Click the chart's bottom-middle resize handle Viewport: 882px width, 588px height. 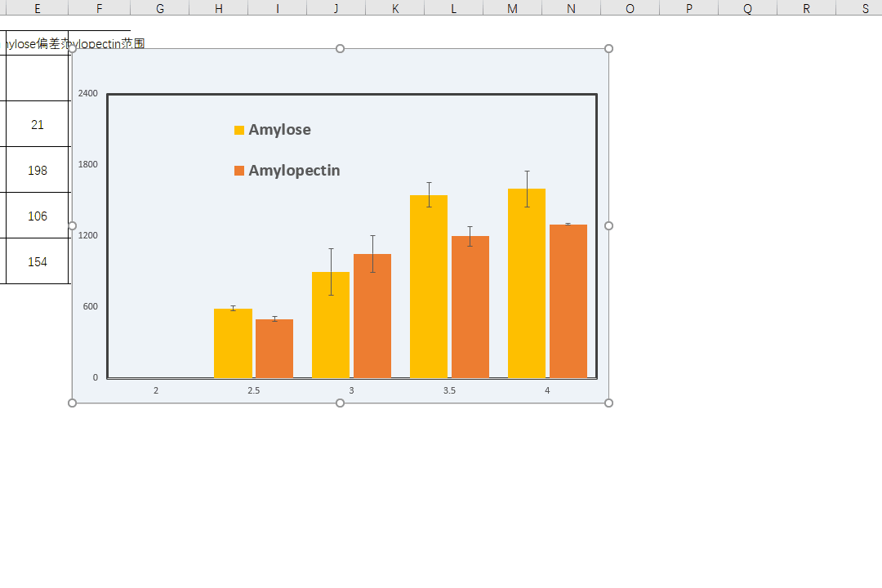(341, 403)
